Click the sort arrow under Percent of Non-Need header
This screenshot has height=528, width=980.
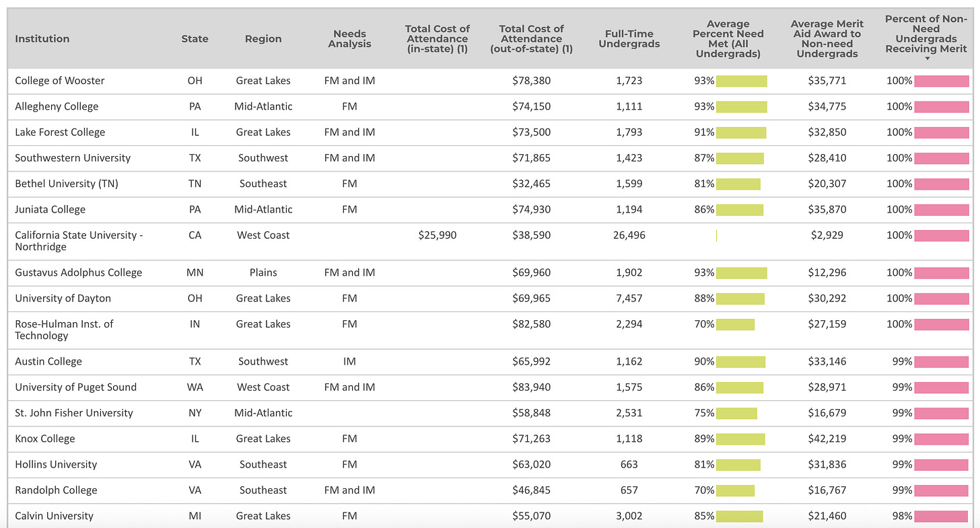tap(927, 59)
